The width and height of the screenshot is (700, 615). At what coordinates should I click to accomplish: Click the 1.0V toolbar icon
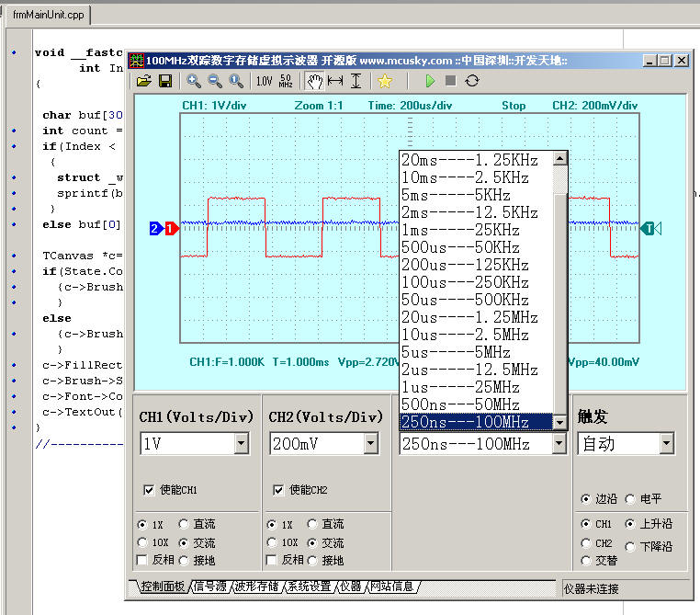point(264,81)
